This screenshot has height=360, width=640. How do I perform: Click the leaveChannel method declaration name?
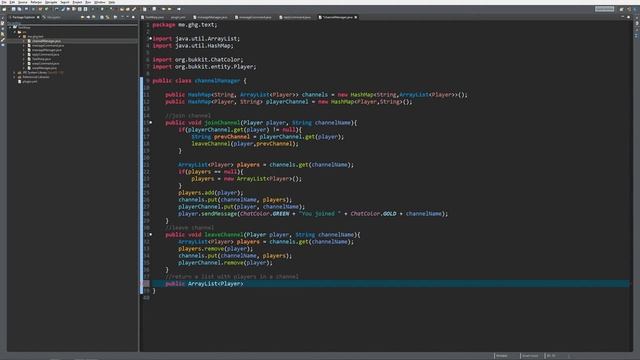tap(224, 235)
